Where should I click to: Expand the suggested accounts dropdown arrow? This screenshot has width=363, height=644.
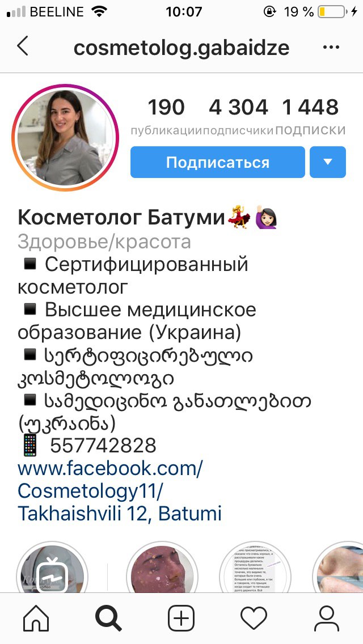coord(328,162)
